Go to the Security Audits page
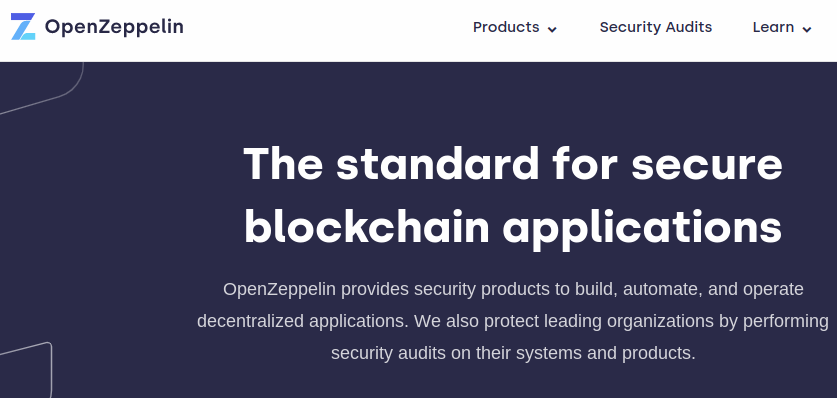The height and width of the screenshot is (398, 837). coord(656,27)
